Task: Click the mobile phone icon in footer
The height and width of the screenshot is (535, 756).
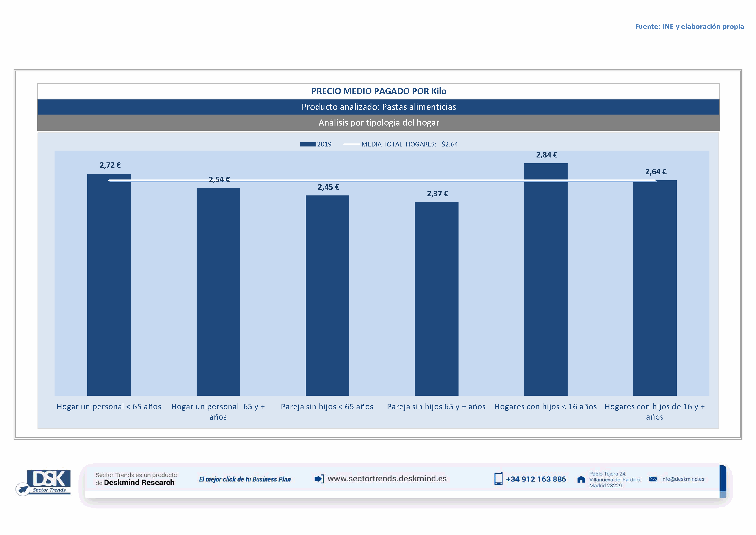Action: tap(498, 479)
